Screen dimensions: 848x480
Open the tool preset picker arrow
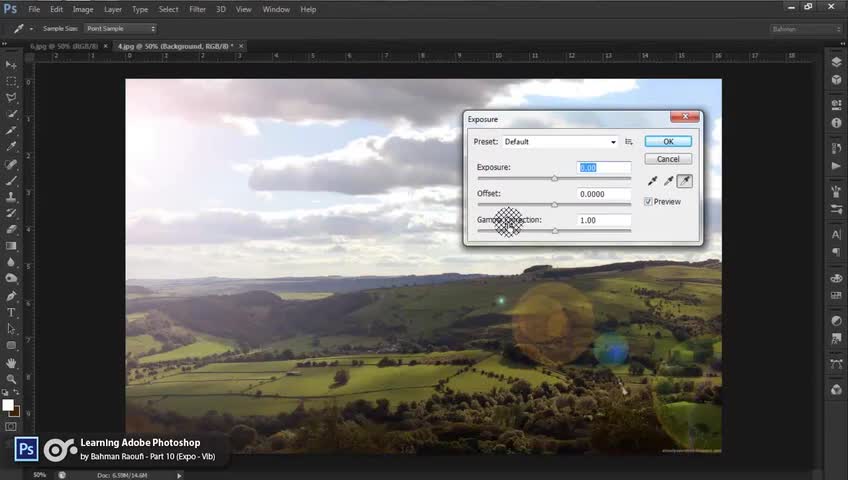click(x=31, y=29)
